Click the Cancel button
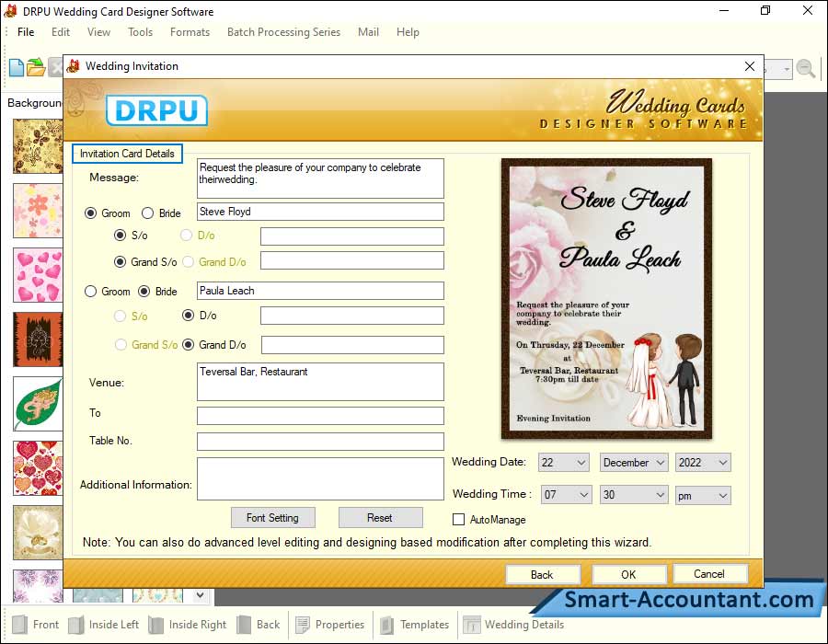Image resolution: width=828 pixels, height=644 pixels. coord(709,574)
